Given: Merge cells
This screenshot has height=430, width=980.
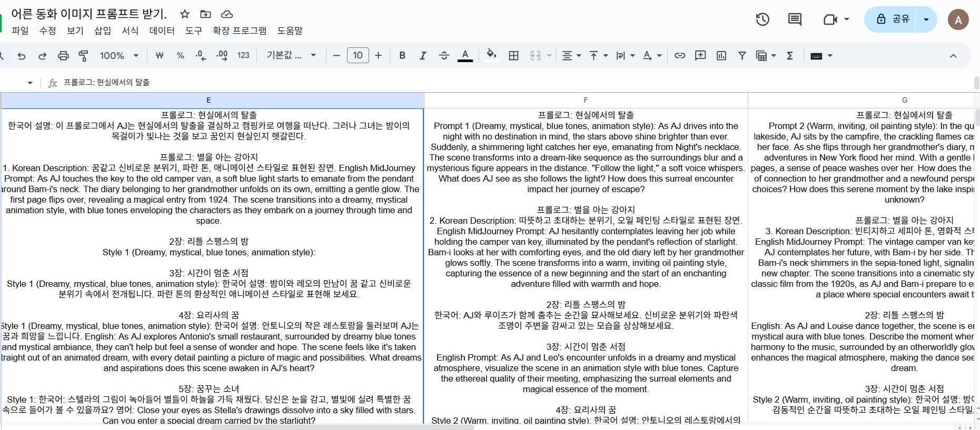Looking at the screenshot, I should [536, 56].
